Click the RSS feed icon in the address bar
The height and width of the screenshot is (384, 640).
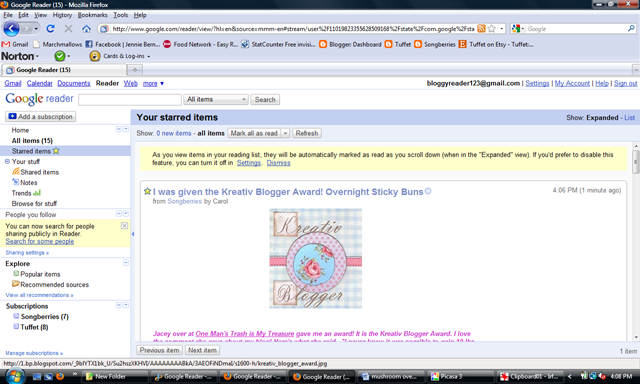(x=481, y=29)
